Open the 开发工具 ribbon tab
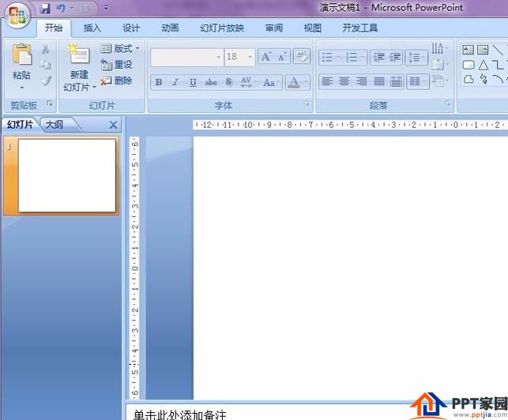Image resolution: width=508 pixels, height=420 pixels. [360, 28]
